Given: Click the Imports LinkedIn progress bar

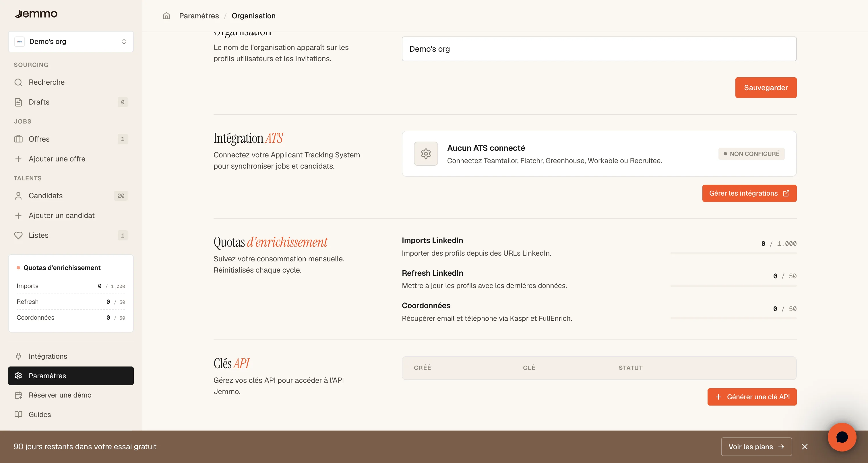Looking at the screenshot, I should (x=733, y=253).
